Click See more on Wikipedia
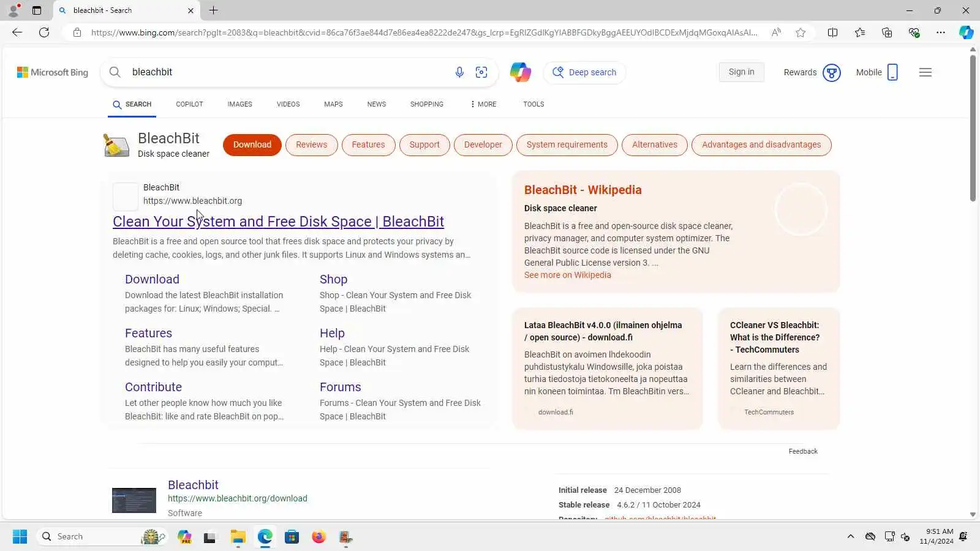This screenshot has height=551, width=980. tap(567, 275)
